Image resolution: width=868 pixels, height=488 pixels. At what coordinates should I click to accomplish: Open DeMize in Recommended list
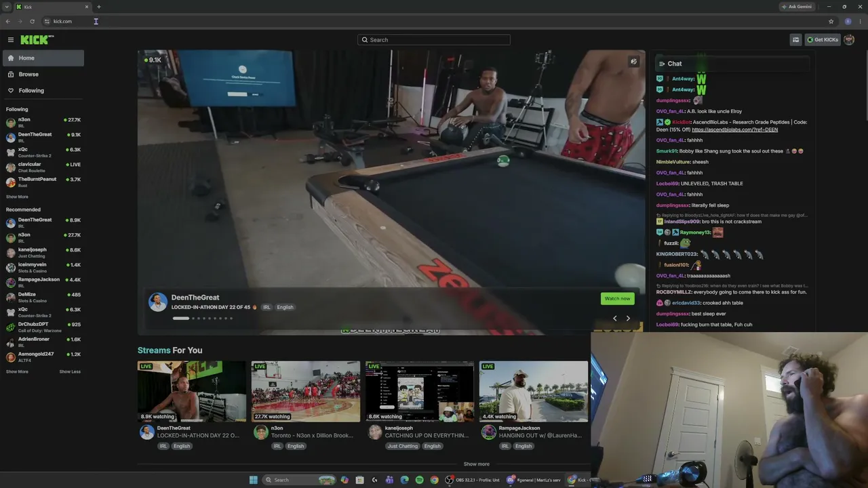tap(43, 297)
